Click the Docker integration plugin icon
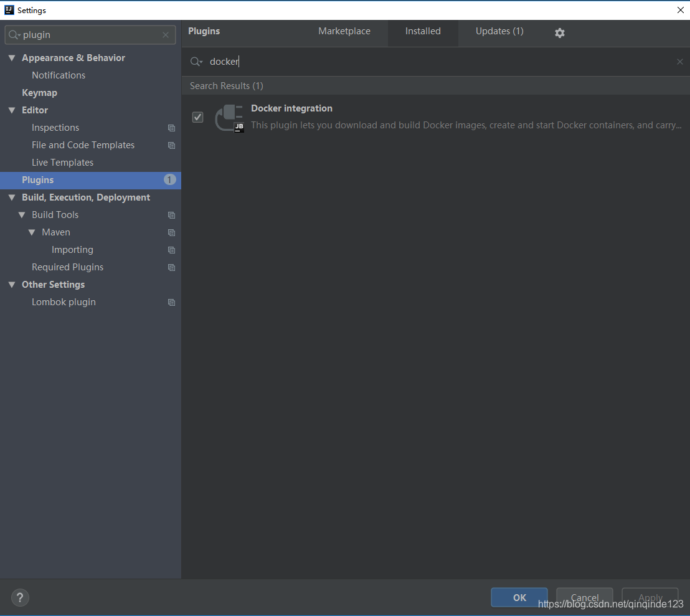Viewport: 690px width, 616px height. point(229,118)
